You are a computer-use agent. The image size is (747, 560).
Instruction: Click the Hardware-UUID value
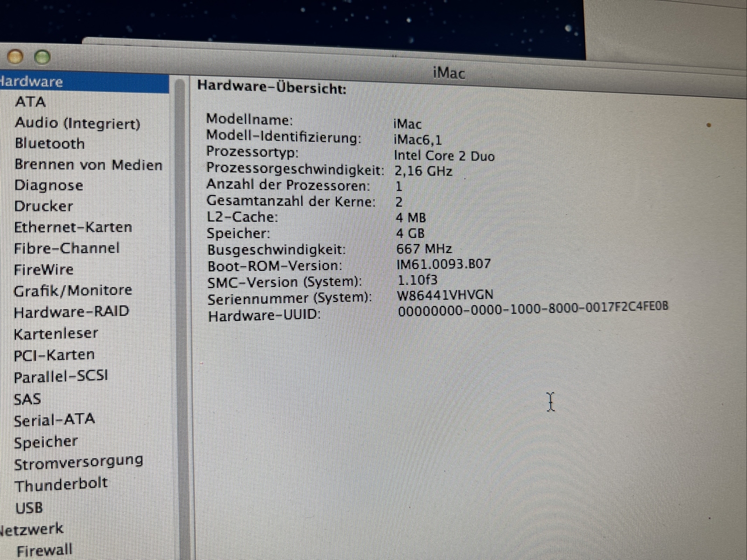pyautogui.click(x=533, y=308)
